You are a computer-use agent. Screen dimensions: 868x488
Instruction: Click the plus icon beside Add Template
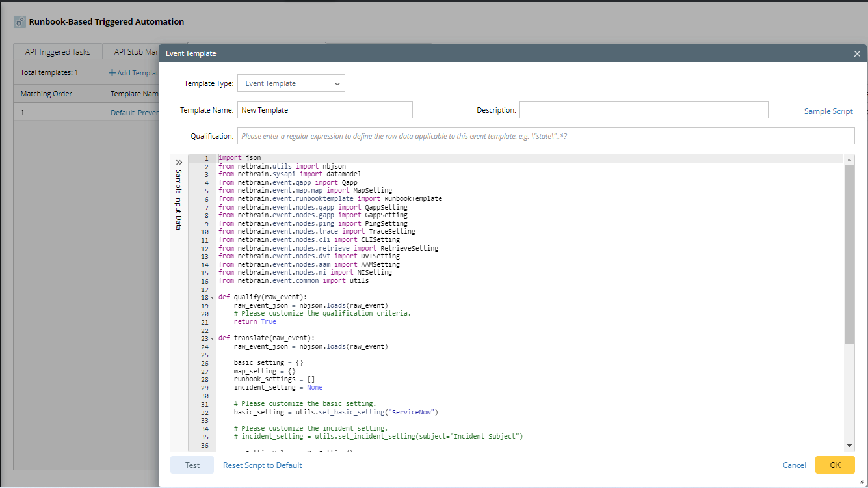(112, 73)
